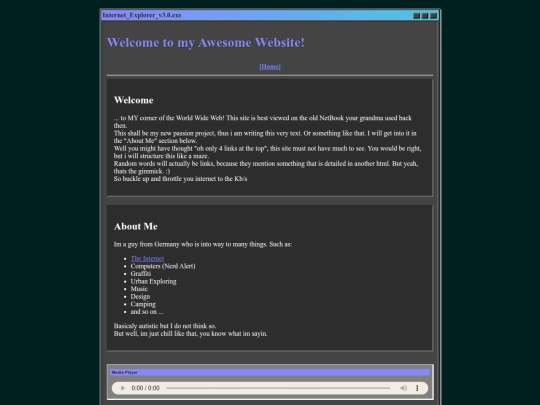Click the 'Welcome' section heading
This screenshot has width=540, height=405.
point(134,100)
